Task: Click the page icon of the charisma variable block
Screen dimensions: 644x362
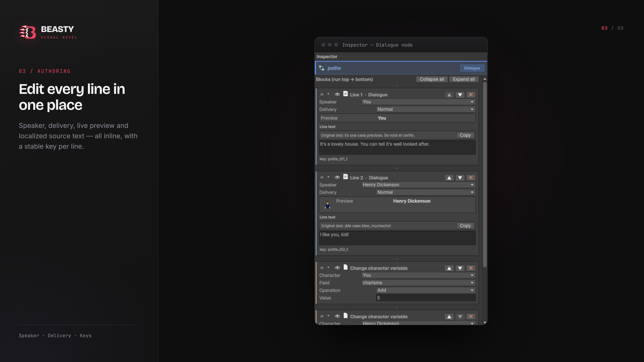Action: 345,267
